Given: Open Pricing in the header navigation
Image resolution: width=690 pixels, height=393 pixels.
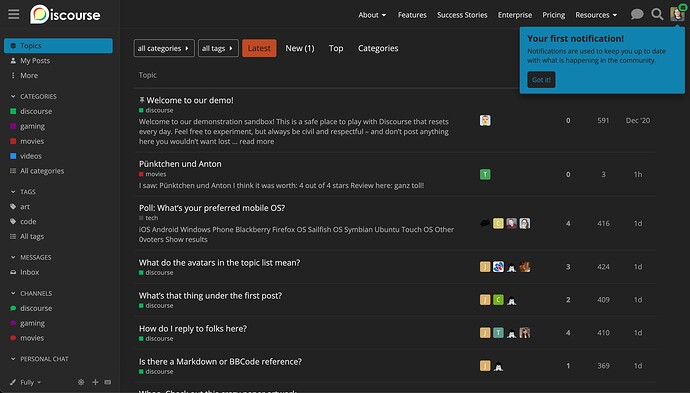Looking at the screenshot, I should coord(554,15).
